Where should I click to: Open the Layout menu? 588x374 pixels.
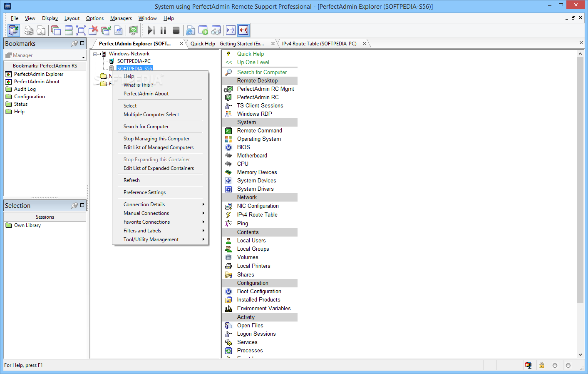(72, 18)
